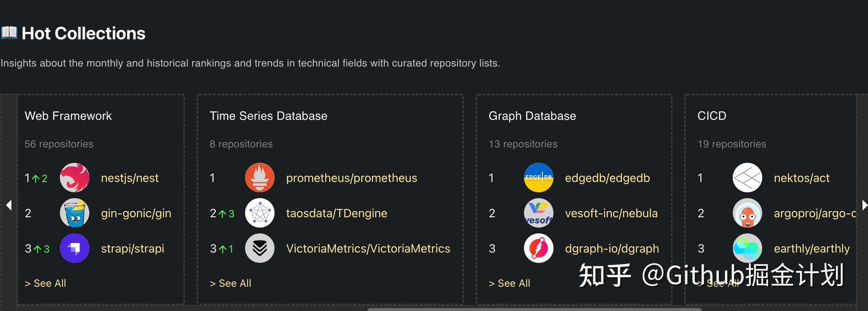Click the dgraph red logo avatar
The image size is (868, 311).
pos(539,249)
